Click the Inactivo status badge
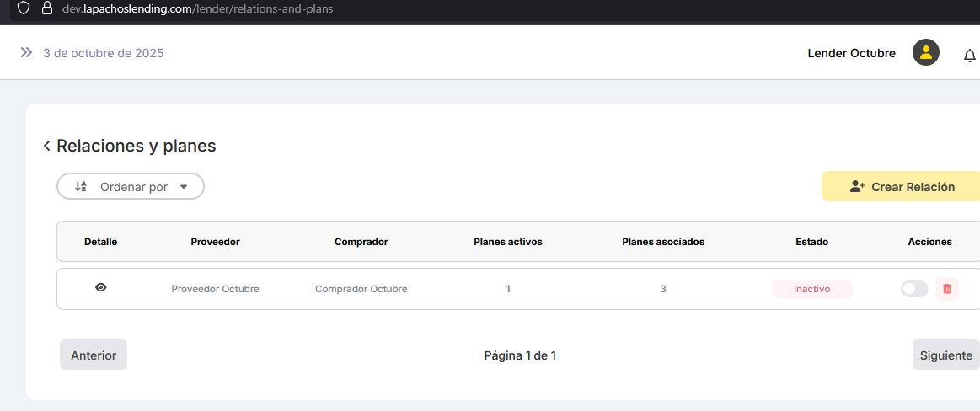The width and height of the screenshot is (980, 411). pyautogui.click(x=811, y=289)
